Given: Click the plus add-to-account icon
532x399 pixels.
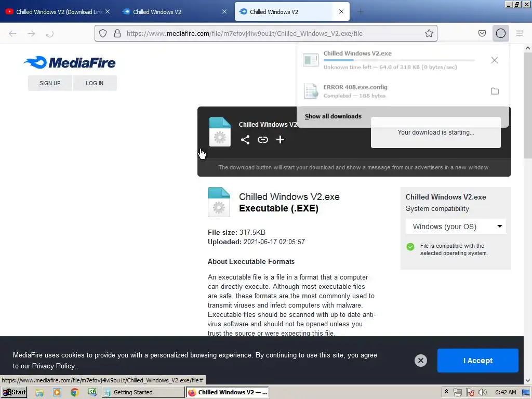Looking at the screenshot, I should (280, 139).
